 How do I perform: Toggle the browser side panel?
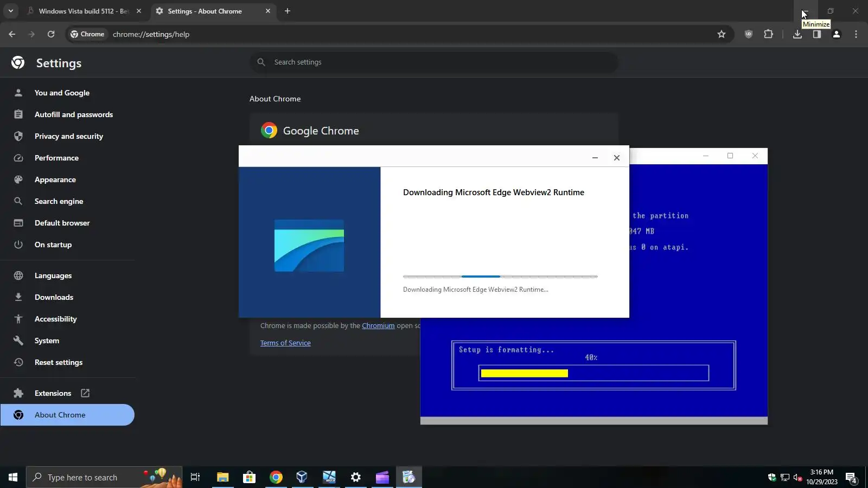click(817, 34)
